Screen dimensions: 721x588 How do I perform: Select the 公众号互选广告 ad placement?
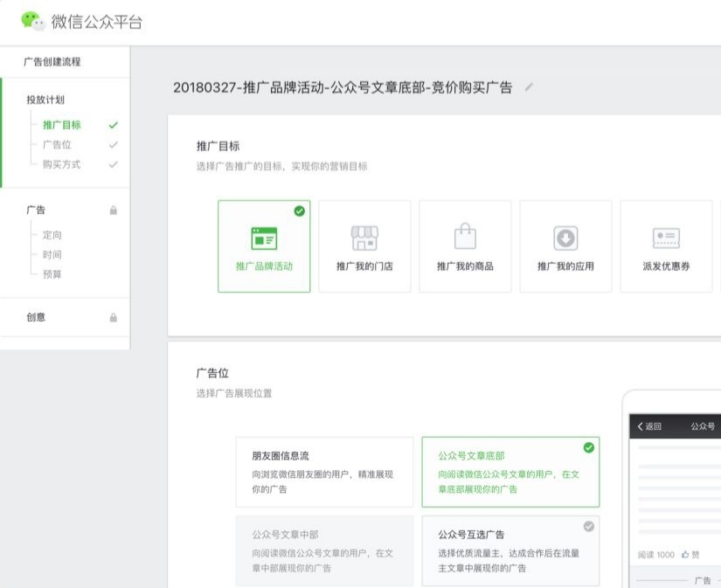click(x=510, y=550)
